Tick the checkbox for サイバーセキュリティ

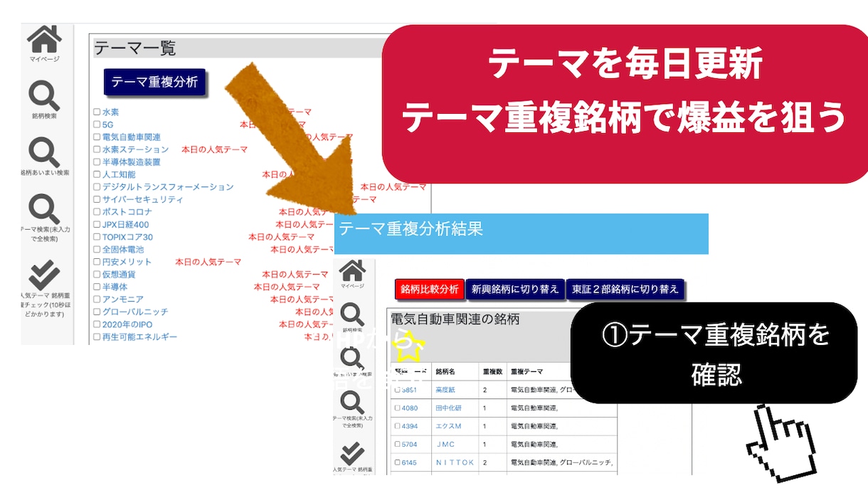pyautogui.click(x=97, y=199)
